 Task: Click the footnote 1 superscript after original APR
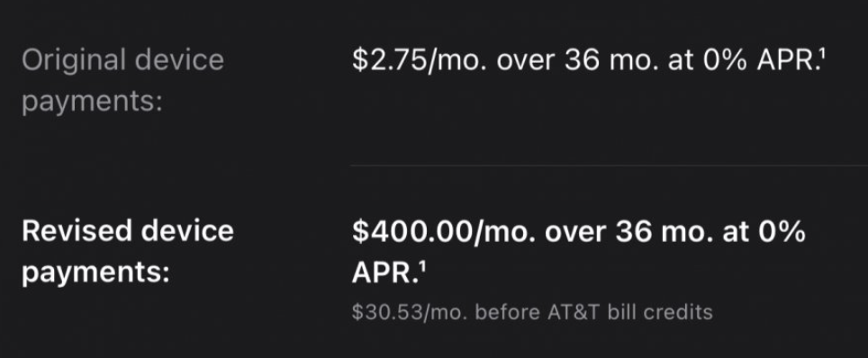pyautogui.click(x=823, y=54)
